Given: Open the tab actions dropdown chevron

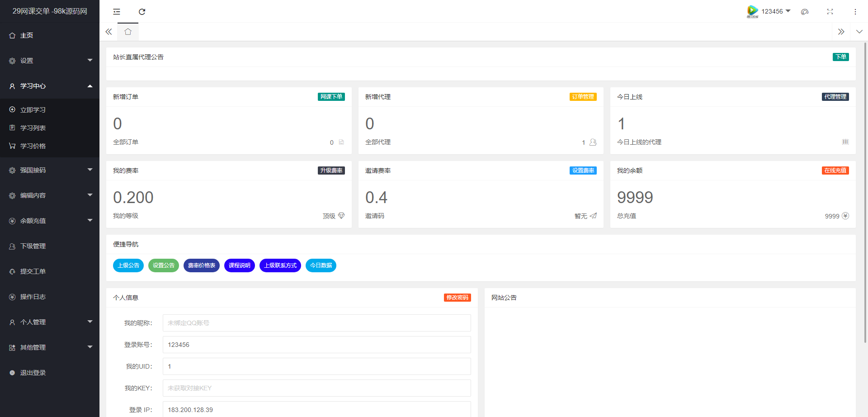Looking at the screenshot, I should click(x=859, y=32).
